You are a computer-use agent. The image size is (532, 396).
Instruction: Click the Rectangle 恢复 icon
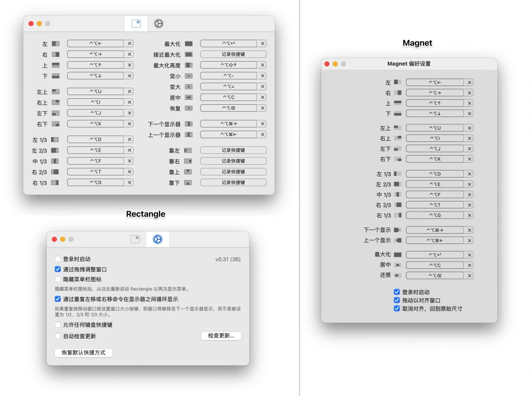(189, 108)
